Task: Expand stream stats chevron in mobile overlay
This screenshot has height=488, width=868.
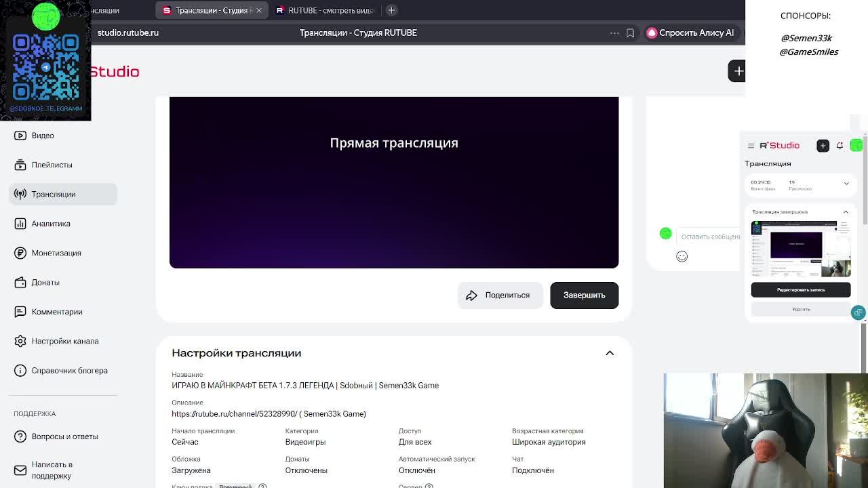Action: point(846,184)
